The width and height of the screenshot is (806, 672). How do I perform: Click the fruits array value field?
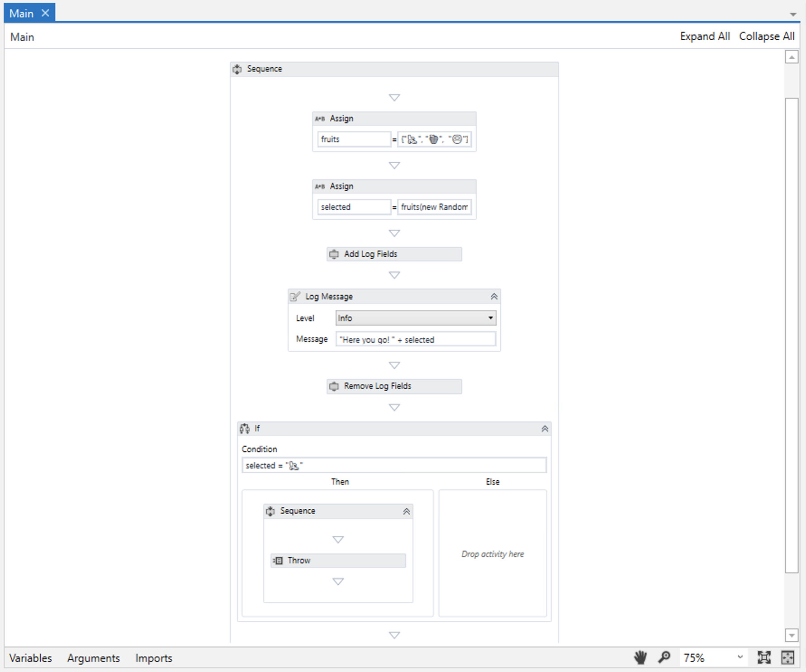point(434,139)
